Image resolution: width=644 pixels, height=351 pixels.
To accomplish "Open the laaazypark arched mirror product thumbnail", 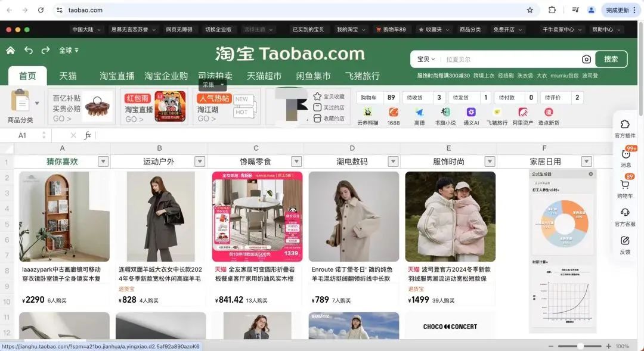I will pyautogui.click(x=64, y=216).
